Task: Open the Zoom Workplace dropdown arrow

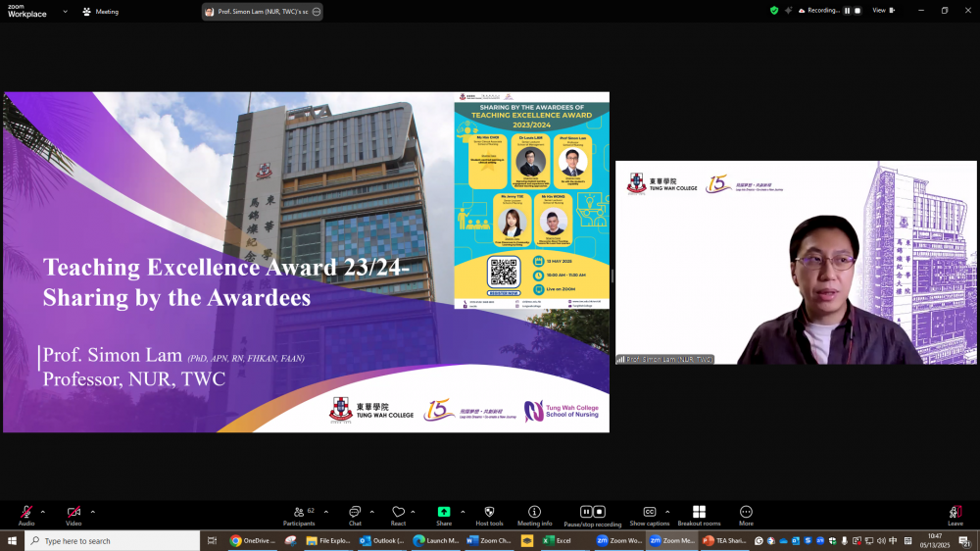Action: (x=65, y=11)
